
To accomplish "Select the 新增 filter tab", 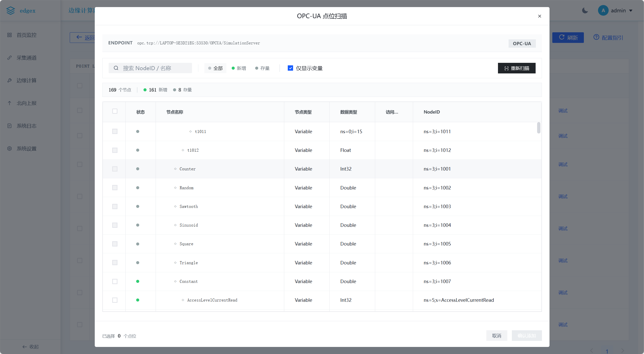I will [x=239, y=68].
